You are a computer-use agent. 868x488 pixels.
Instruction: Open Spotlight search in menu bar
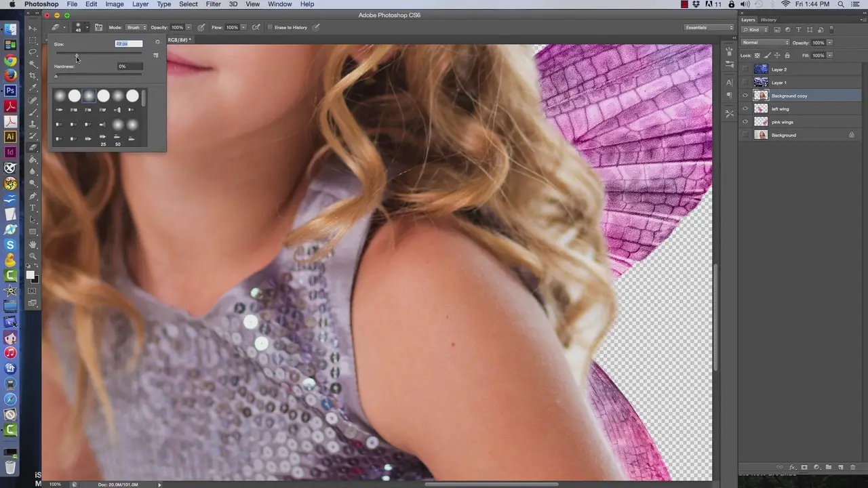[842, 4]
